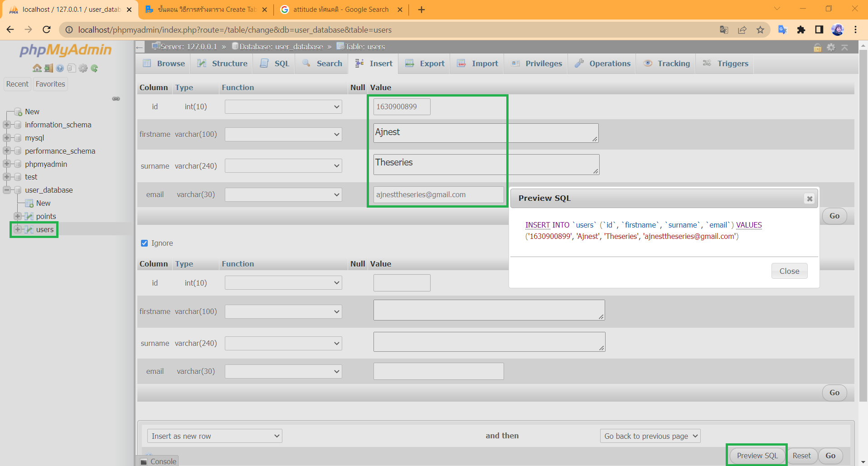The width and height of the screenshot is (868, 466).
Task: Click the log out door icon
Action: [48, 68]
